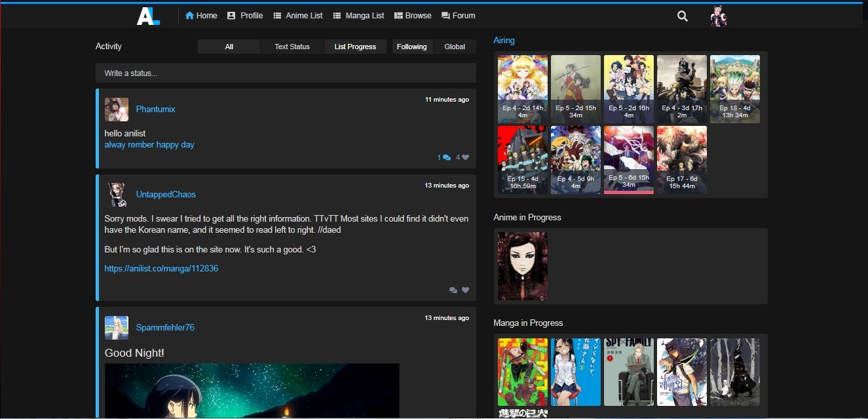Open the anilist.co/manga/112836 link

[x=161, y=268]
